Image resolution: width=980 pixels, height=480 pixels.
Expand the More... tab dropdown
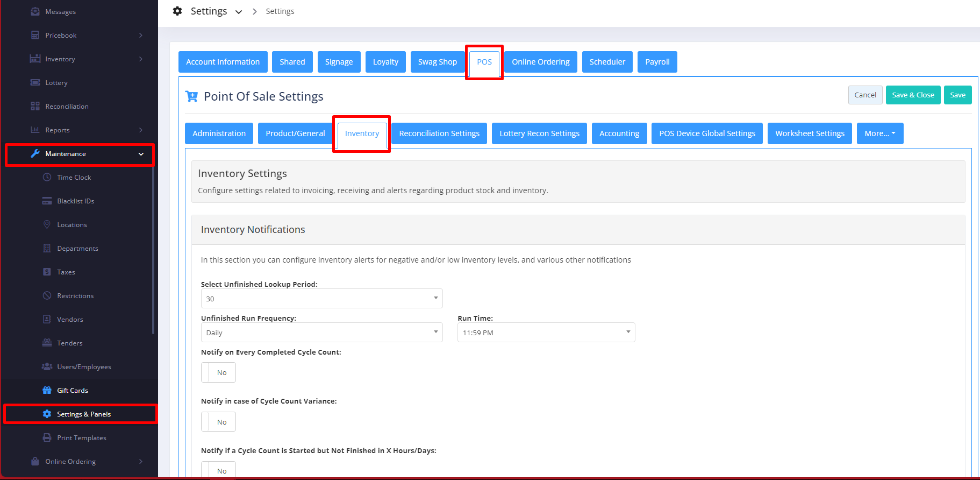click(x=879, y=133)
